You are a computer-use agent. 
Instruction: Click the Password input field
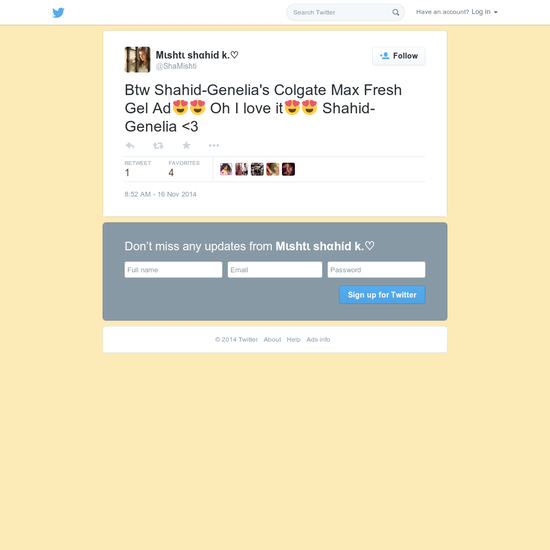[x=376, y=270]
